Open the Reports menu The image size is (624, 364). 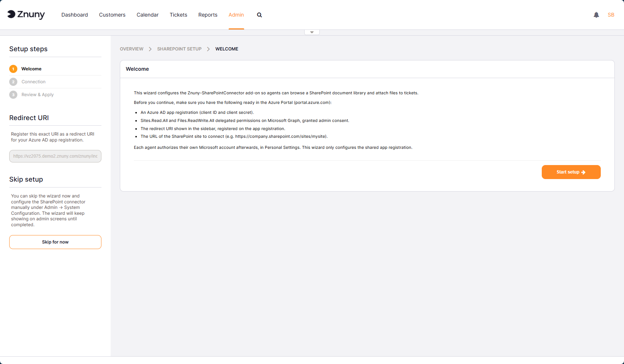pos(208,15)
